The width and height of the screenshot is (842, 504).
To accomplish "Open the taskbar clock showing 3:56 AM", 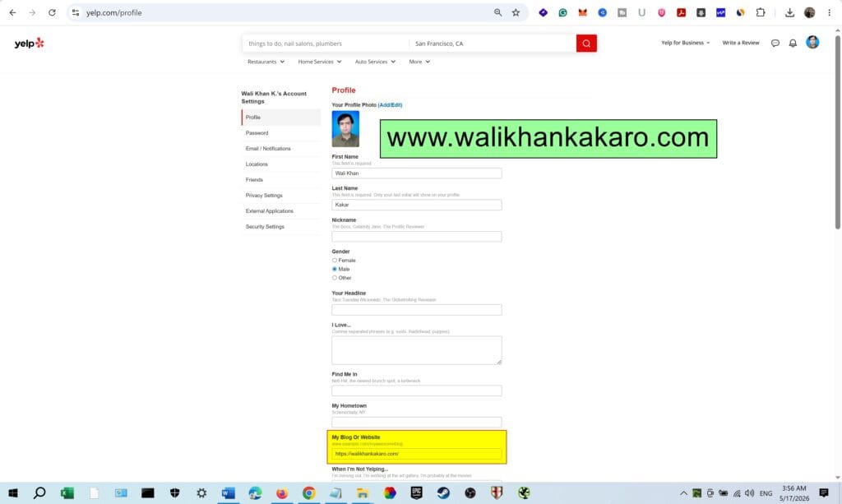I will [x=793, y=492].
